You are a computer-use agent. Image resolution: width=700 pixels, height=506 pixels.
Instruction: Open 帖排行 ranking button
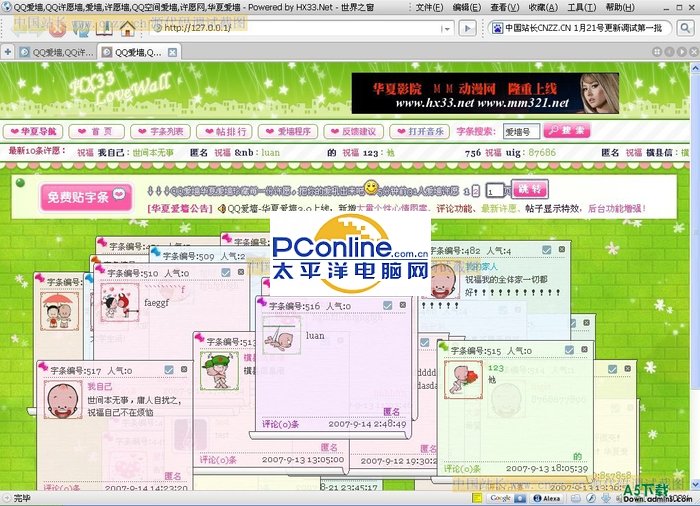pyautogui.click(x=225, y=131)
